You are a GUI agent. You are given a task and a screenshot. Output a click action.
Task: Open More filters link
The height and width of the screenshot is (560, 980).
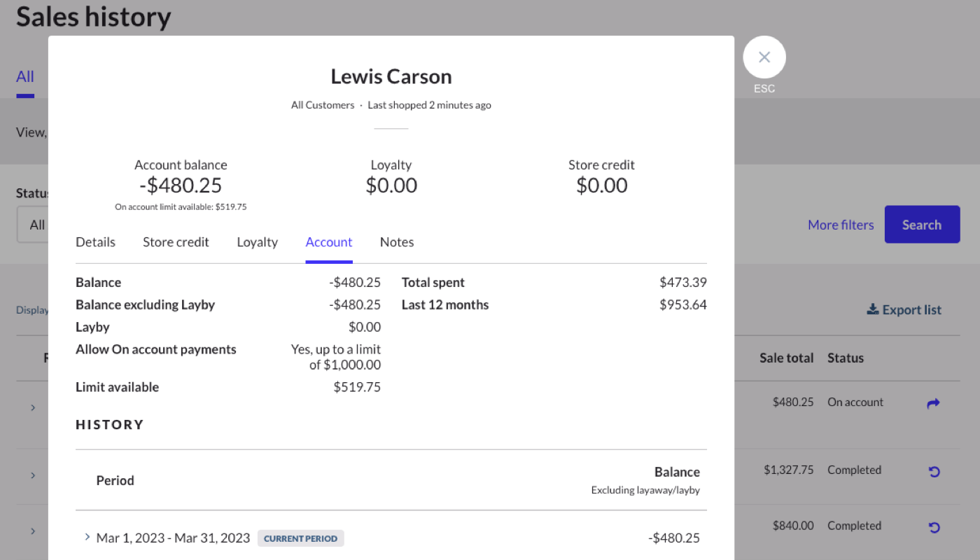click(841, 225)
